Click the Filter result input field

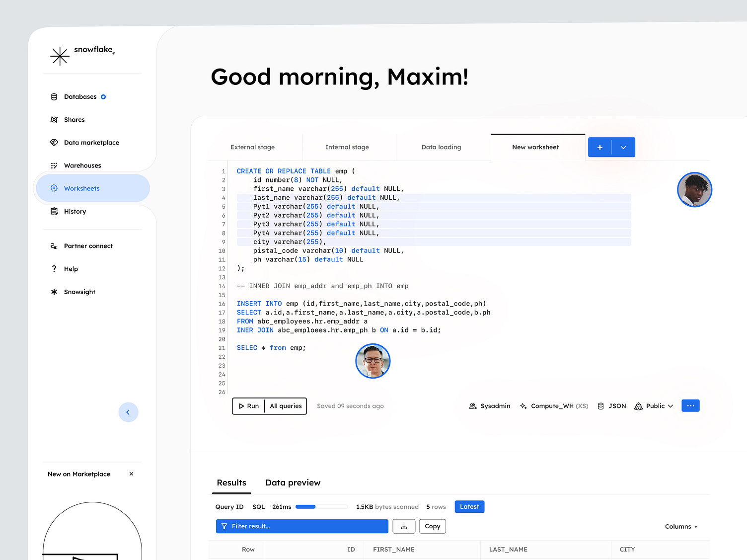click(x=301, y=526)
